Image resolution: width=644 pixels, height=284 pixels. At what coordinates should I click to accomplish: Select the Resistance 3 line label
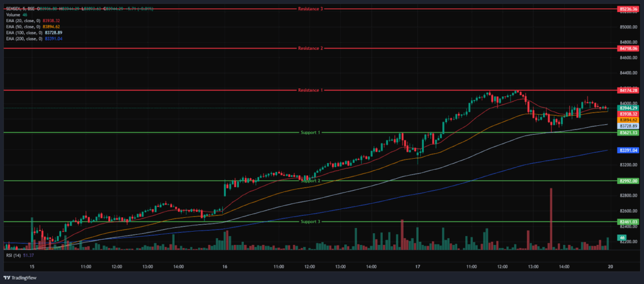point(311,9)
